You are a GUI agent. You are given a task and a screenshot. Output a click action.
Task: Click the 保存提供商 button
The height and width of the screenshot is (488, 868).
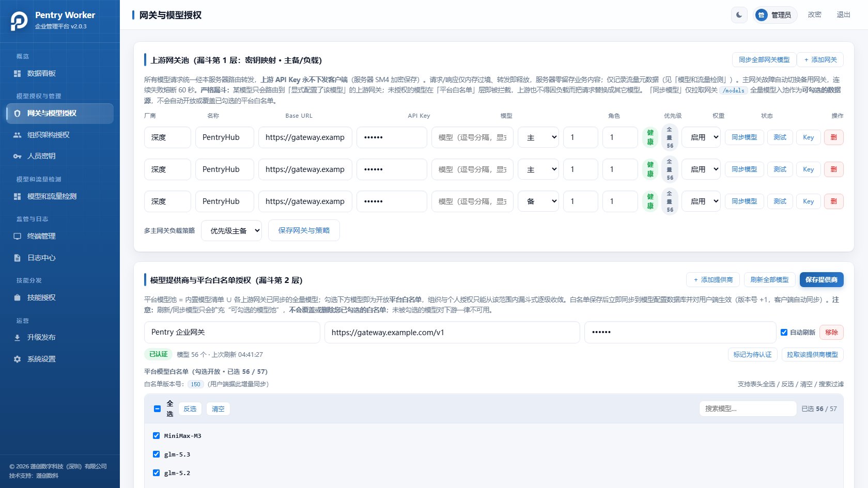click(822, 280)
